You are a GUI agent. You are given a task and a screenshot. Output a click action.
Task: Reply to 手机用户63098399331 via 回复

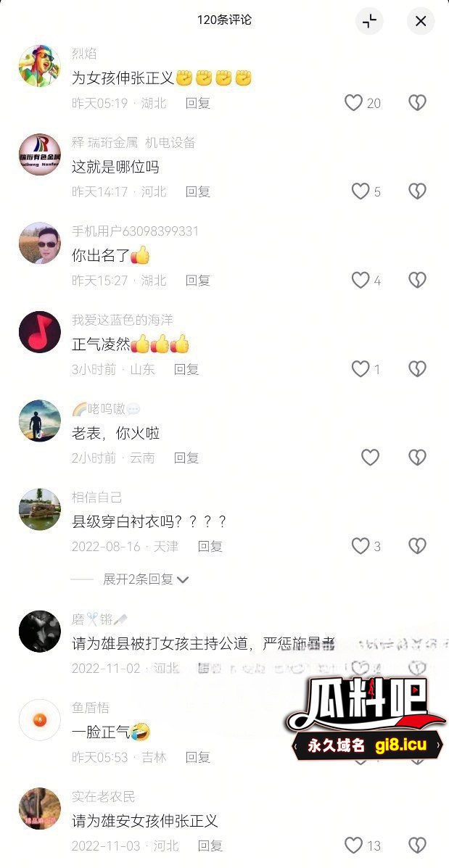(x=197, y=281)
